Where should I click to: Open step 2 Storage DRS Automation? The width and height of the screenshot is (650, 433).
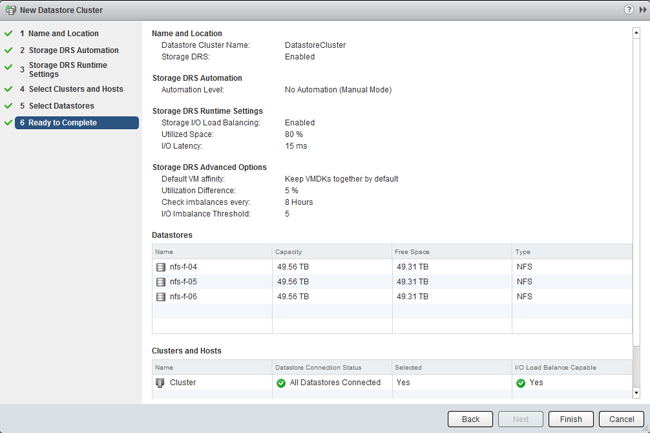click(73, 50)
